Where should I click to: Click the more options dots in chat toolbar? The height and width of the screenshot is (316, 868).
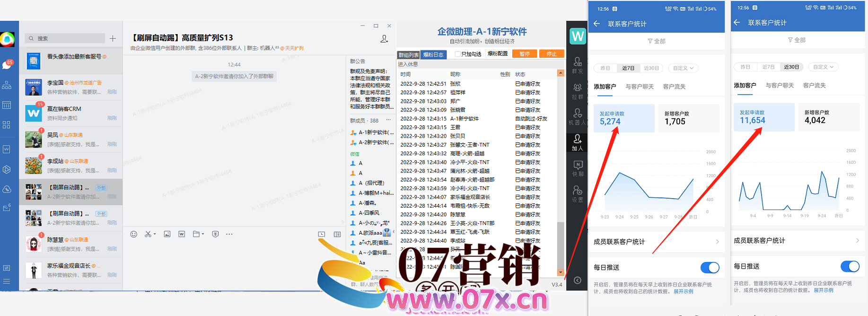(229, 234)
